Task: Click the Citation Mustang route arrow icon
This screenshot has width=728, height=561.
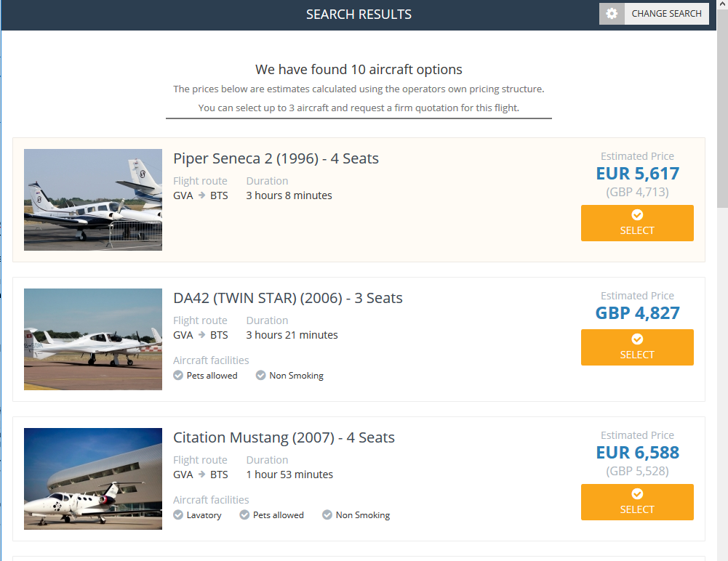Action: coord(201,475)
